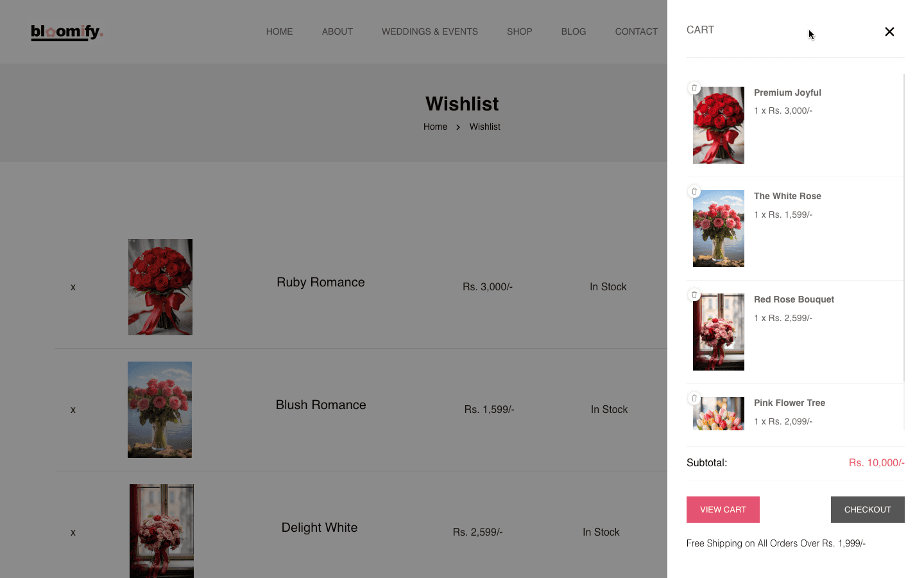
Task: Go to WEDDINGS & EVENTS page
Action: pos(429,31)
